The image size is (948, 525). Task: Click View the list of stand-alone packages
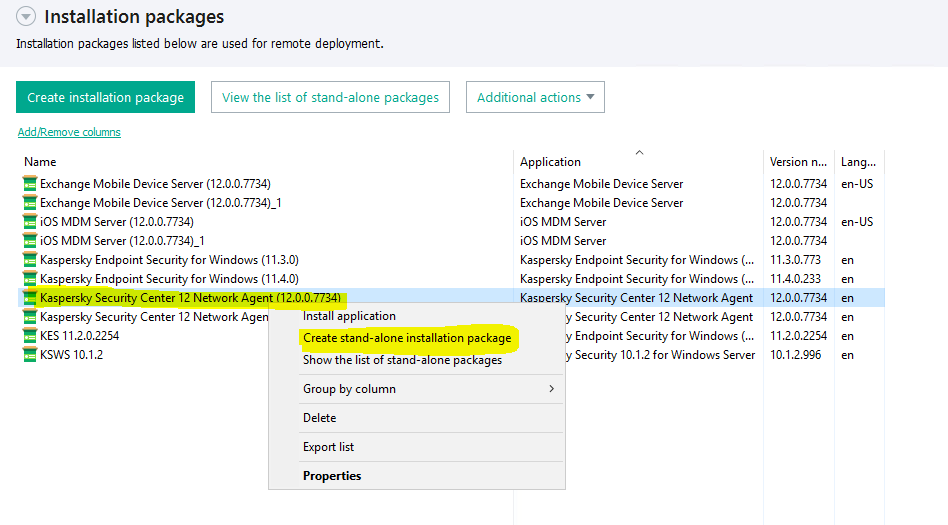click(330, 98)
